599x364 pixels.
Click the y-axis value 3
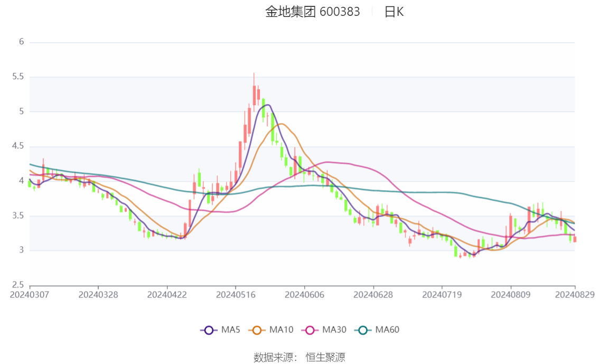coord(21,250)
